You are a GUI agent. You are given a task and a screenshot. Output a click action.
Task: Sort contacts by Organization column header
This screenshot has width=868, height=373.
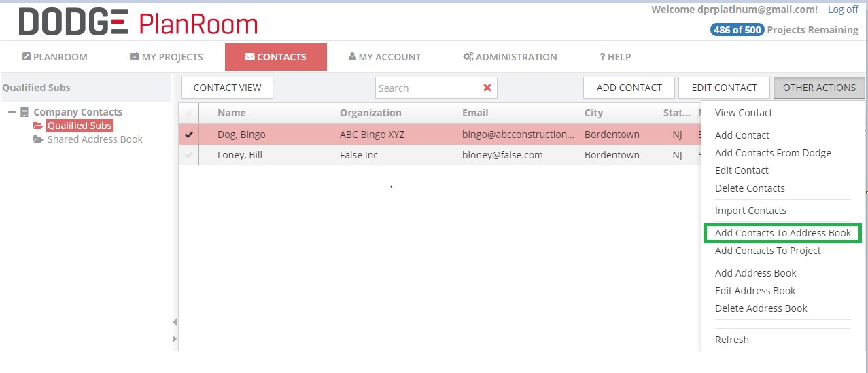370,113
